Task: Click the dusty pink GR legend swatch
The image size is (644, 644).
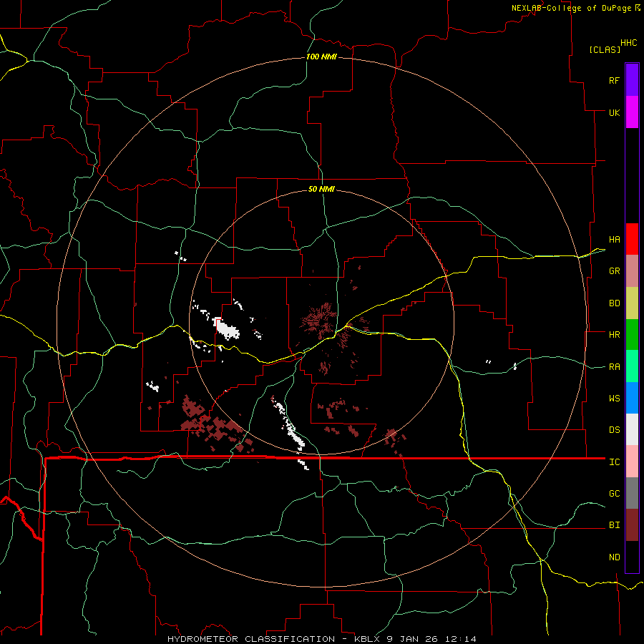Action: point(632,271)
